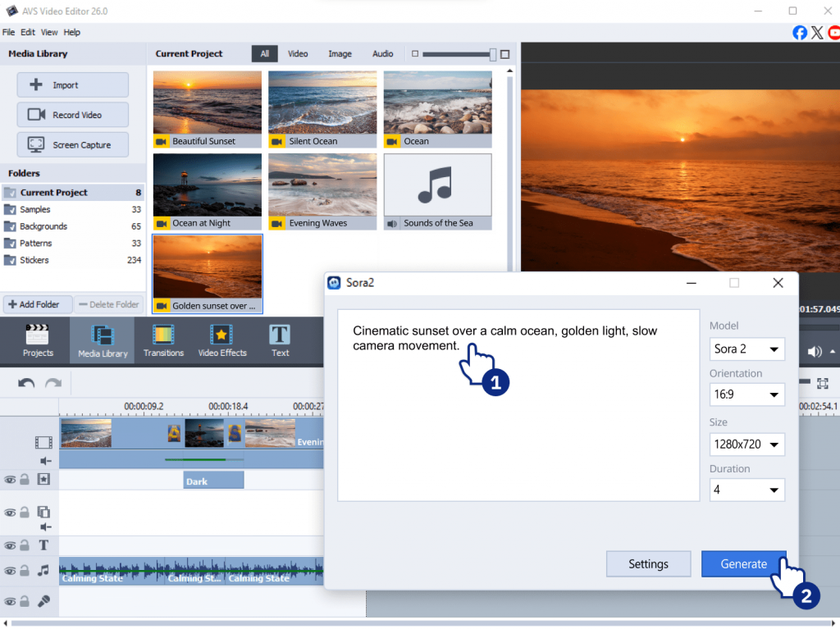Viewport: 840px width, 629px height.
Task: Open the Transitions panel
Action: pos(163,340)
